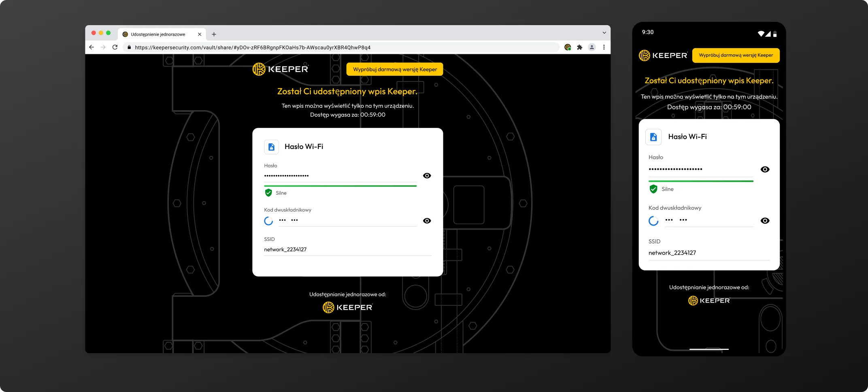Image resolution: width=868 pixels, height=392 pixels.
Task: Click the 9:30 clock on phone
Action: coord(647,32)
